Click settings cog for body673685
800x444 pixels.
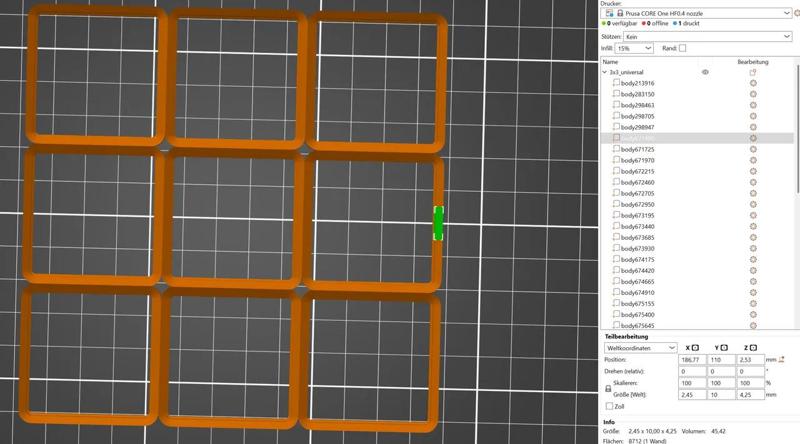pos(753,237)
